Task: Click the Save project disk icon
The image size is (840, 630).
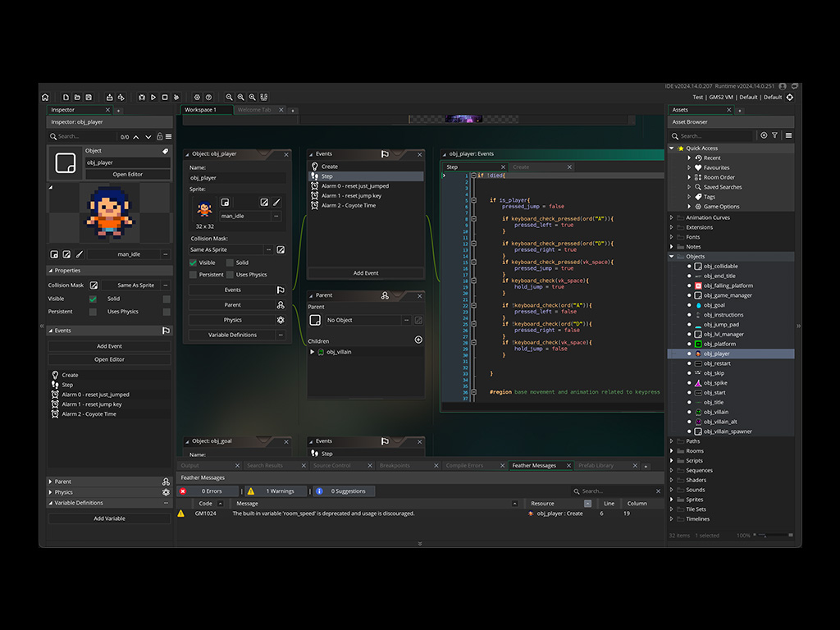Action: click(x=89, y=97)
